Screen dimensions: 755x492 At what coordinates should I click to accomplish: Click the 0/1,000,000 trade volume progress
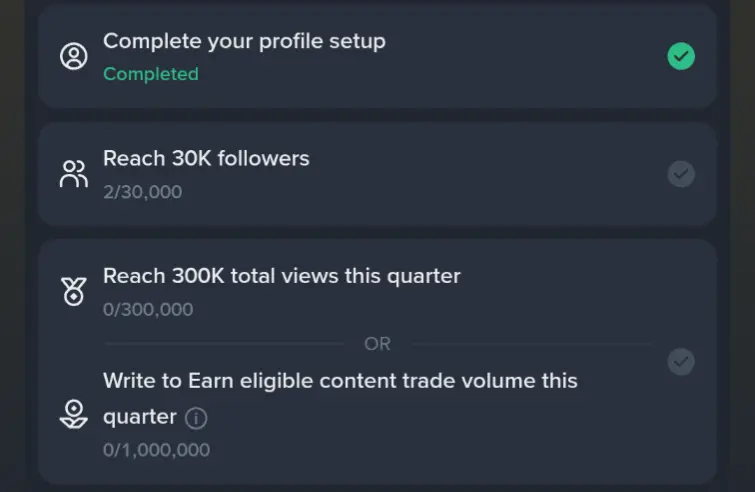point(156,450)
